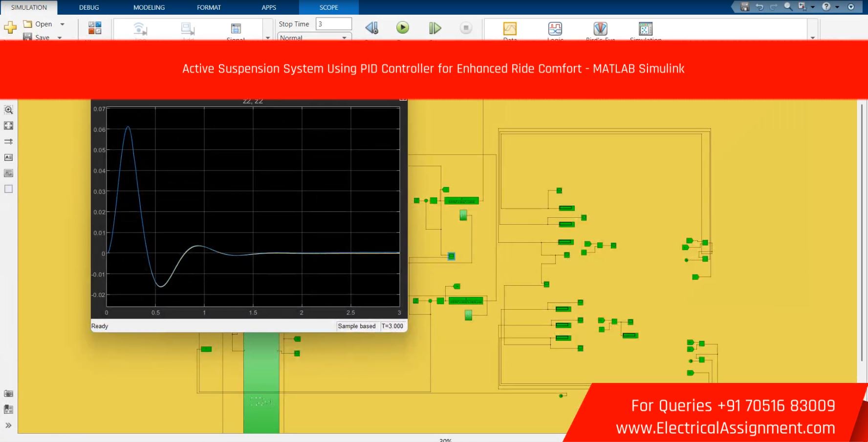Click the Undo arrow icon
The image size is (868, 442).
coord(759,7)
